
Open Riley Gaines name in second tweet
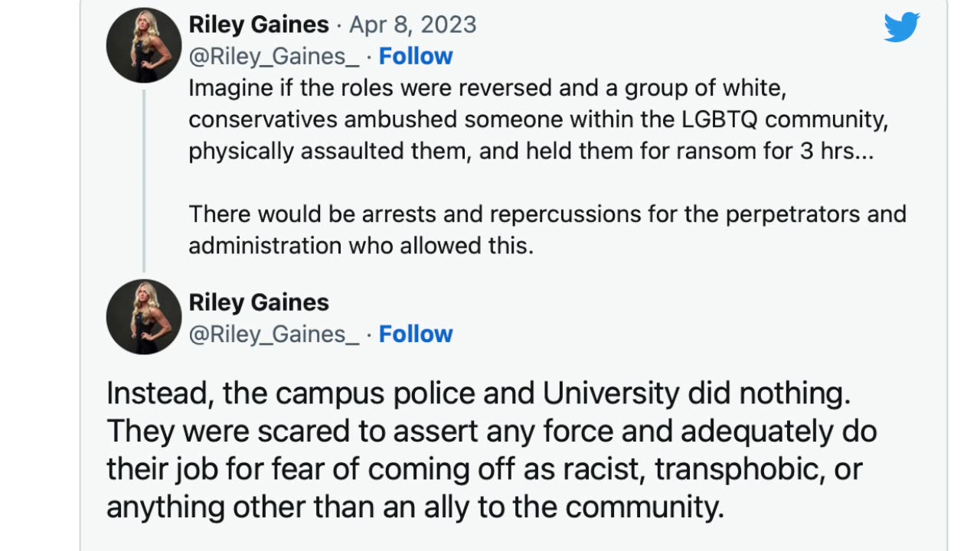point(259,302)
